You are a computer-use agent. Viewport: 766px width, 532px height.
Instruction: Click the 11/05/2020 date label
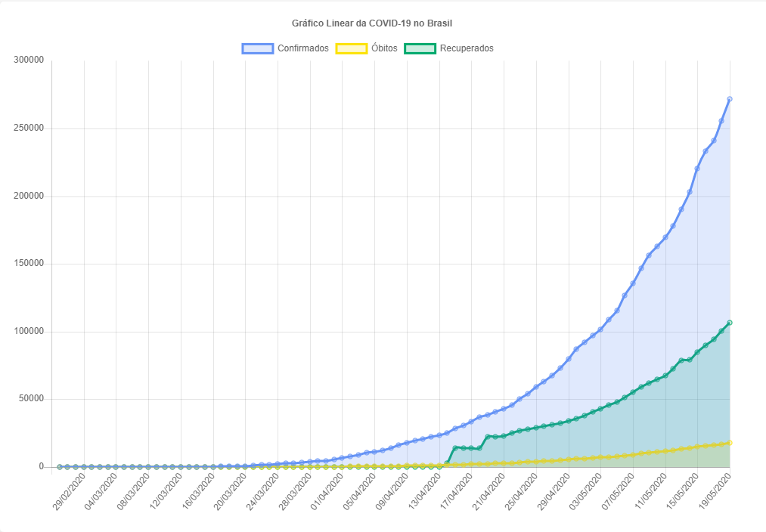650,491
